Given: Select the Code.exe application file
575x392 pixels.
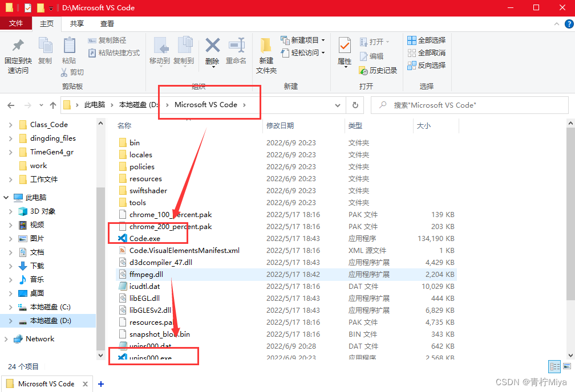Looking at the screenshot, I should [145, 239].
